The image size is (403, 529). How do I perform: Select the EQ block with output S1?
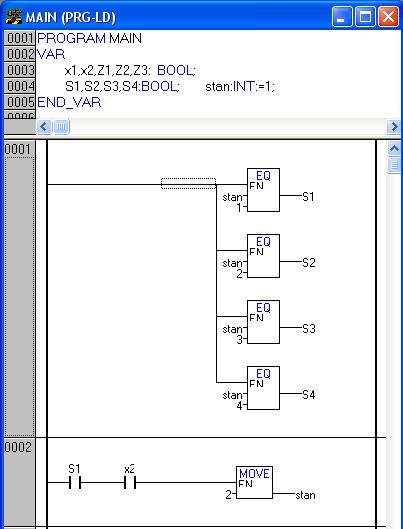tap(263, 190)
